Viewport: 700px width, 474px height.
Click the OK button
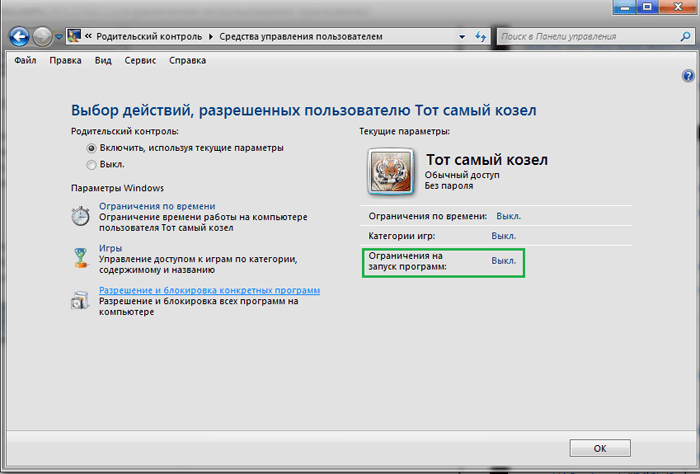pyautogui.click(x=600, y=448)
